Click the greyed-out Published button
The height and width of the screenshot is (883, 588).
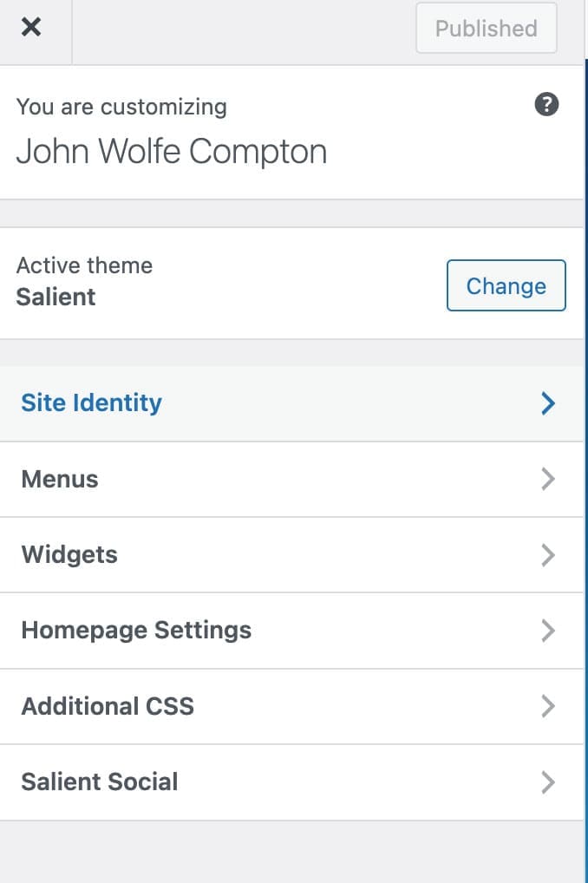point(486,29)
